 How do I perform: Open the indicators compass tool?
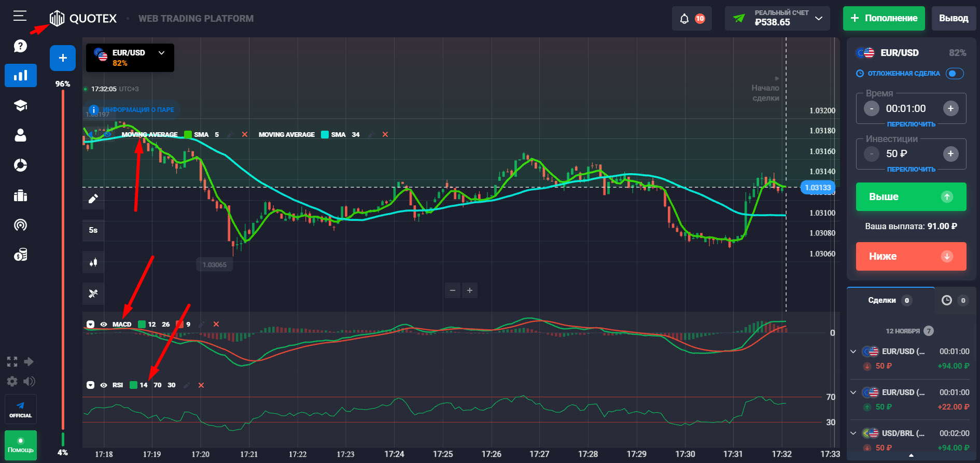pos(93,293)
